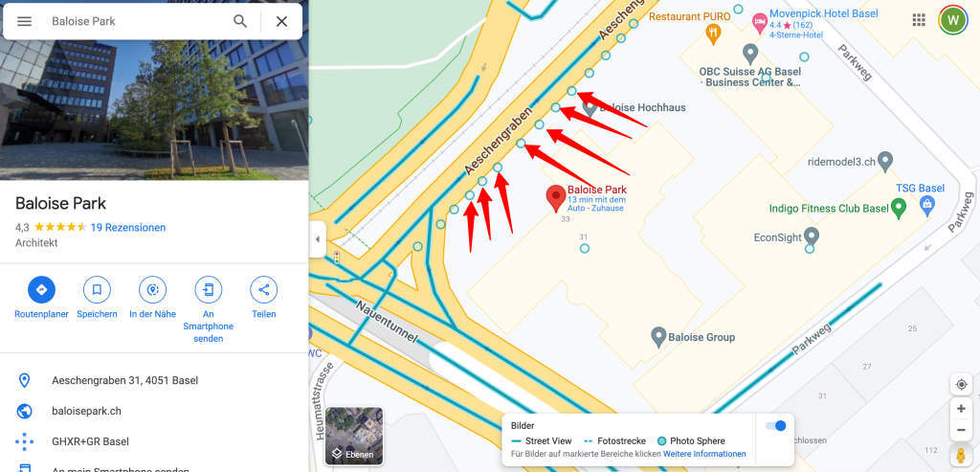
Task: Open the Google apps grid
Action: click(x=919, y=20)
